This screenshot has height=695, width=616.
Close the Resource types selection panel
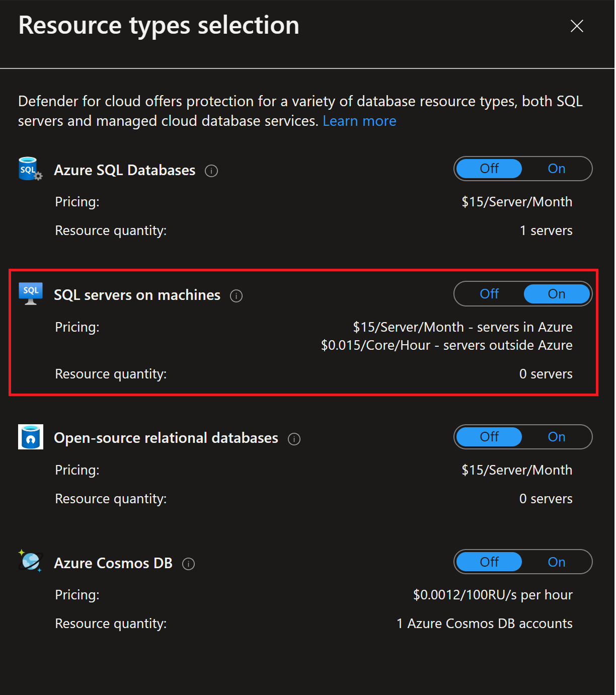[x=577, y=26]
